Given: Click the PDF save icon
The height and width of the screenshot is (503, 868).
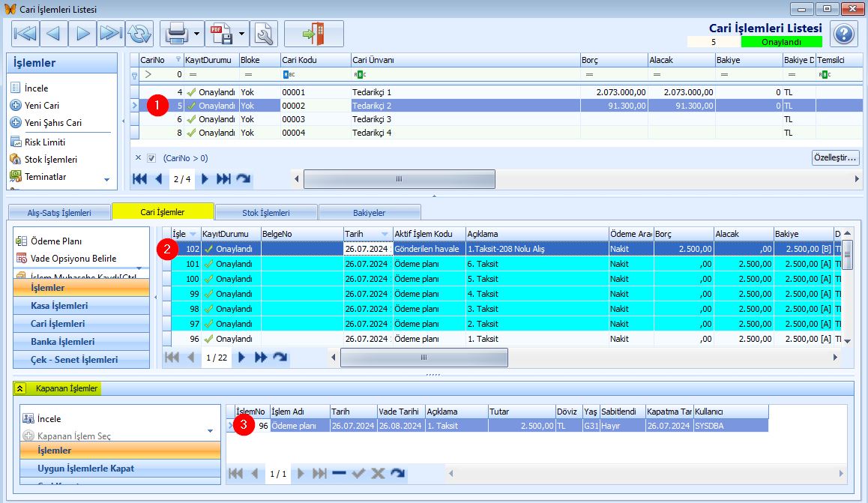Looking at the screenshot, I should click(221, 34).
